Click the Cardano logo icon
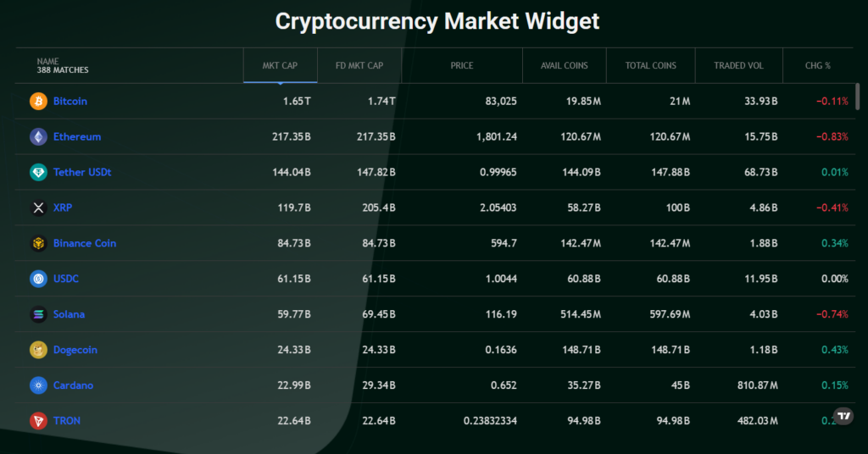This screenshot has height=454, width=868. point(38,386)
